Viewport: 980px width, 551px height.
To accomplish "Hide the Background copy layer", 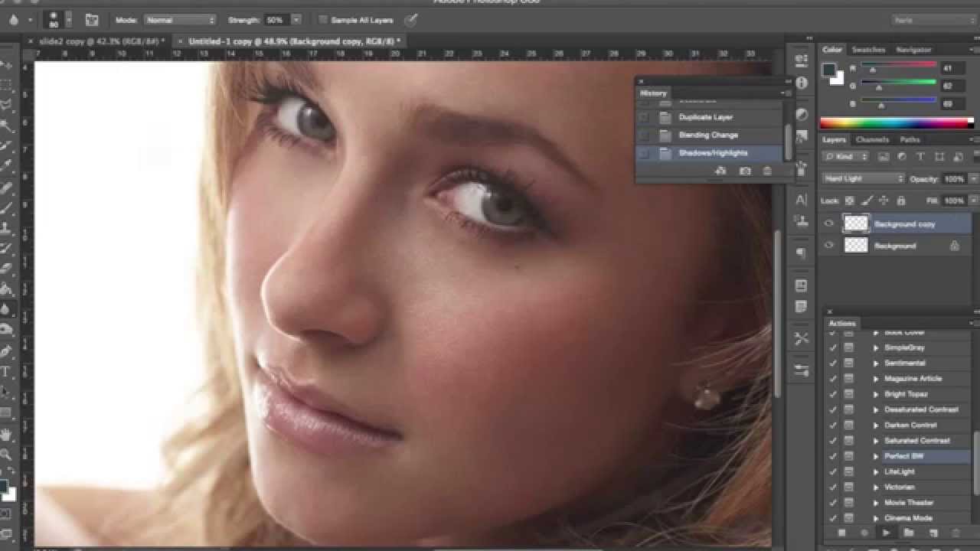I will coord(828,223).
